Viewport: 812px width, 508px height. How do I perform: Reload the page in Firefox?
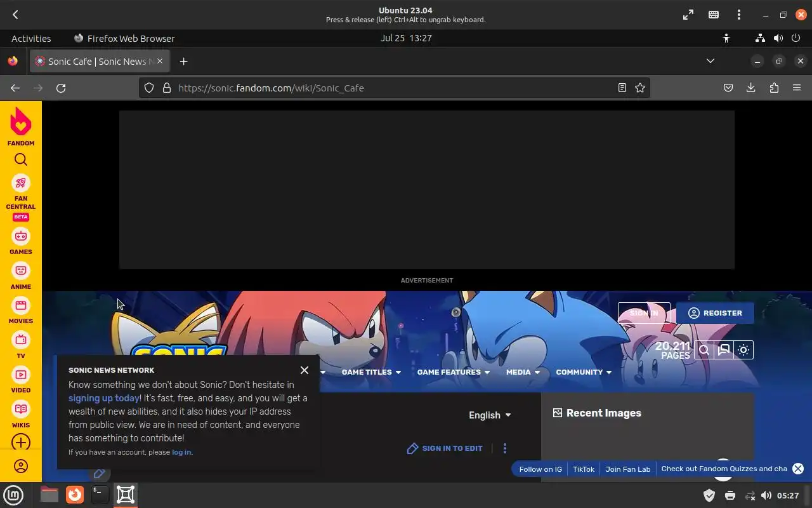[61, 88]
